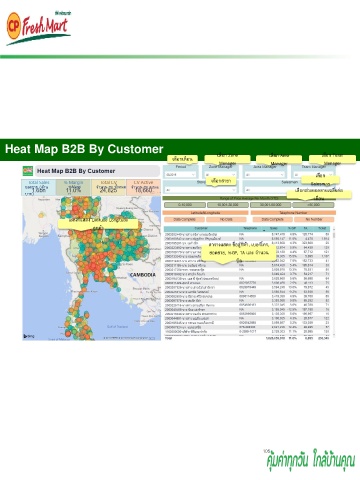This screenshot has width=360, height=480.
Task: Expand the Team Manager dropdown
Action: pos(313,175)
